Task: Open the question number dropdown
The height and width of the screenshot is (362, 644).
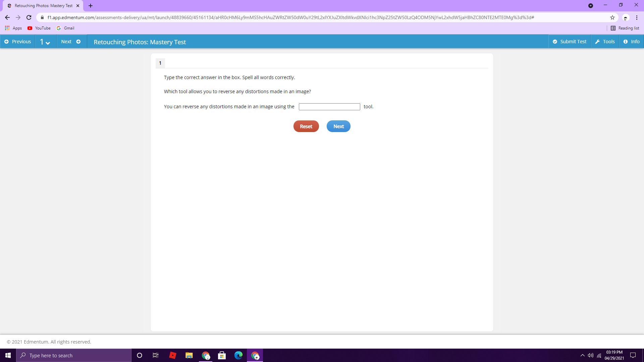Action: coord(45,42)
